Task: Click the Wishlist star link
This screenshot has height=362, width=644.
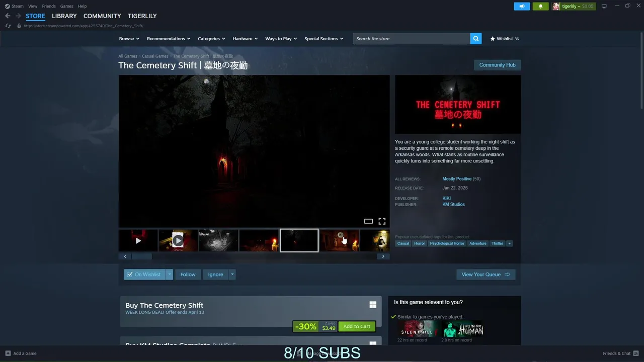Action: (x=504, y=39)
